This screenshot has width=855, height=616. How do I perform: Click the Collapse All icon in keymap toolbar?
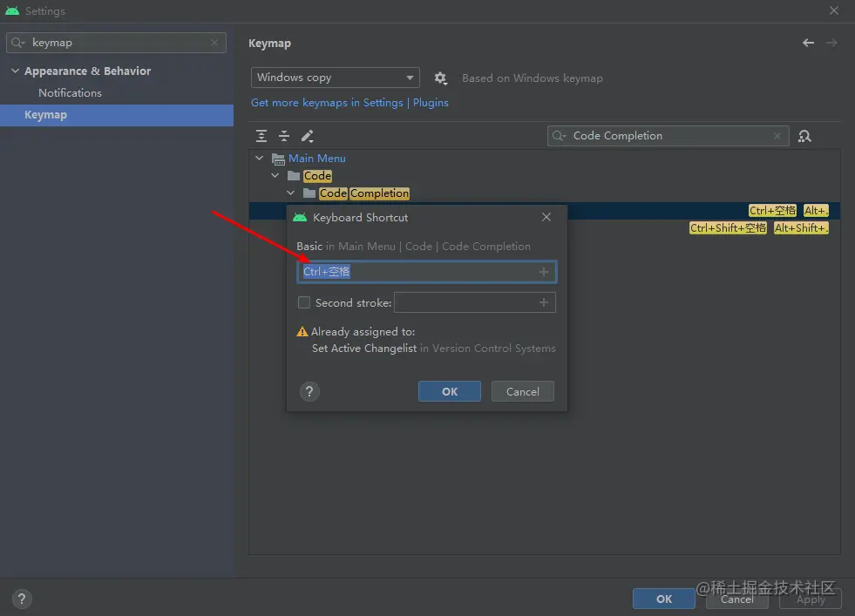coord(284,136)
